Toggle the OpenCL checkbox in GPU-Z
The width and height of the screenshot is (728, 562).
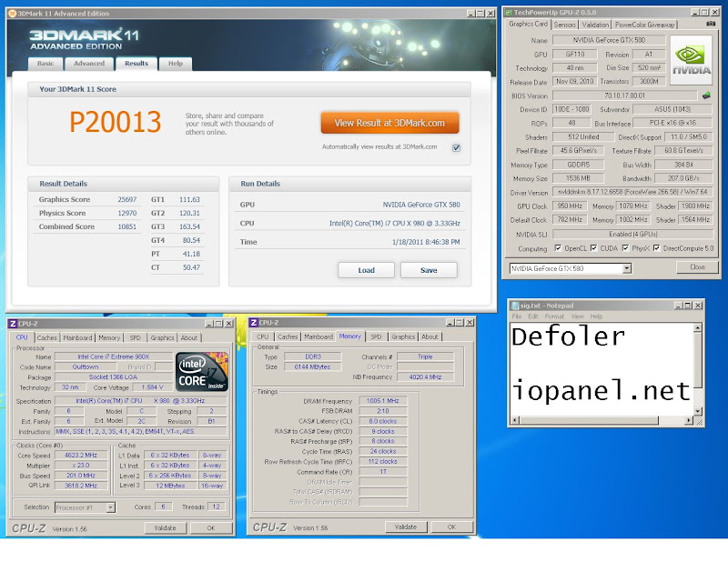click(x=558, y=248)
